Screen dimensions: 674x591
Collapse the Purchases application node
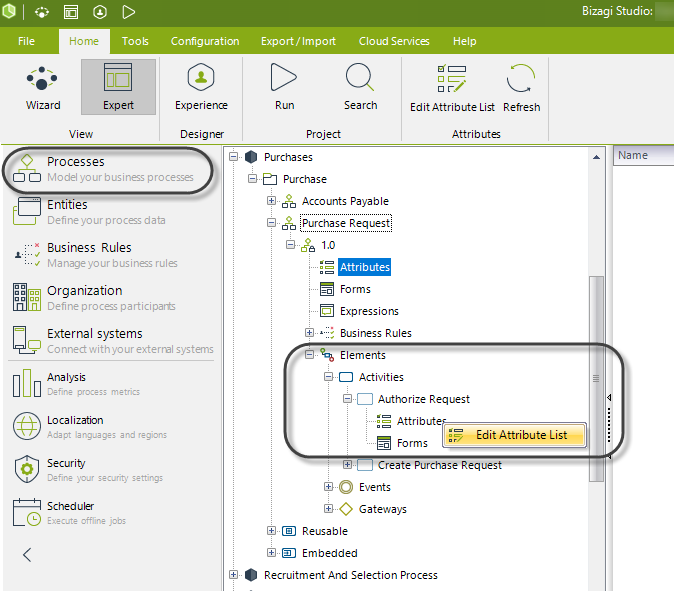click(x=233, y=156)
